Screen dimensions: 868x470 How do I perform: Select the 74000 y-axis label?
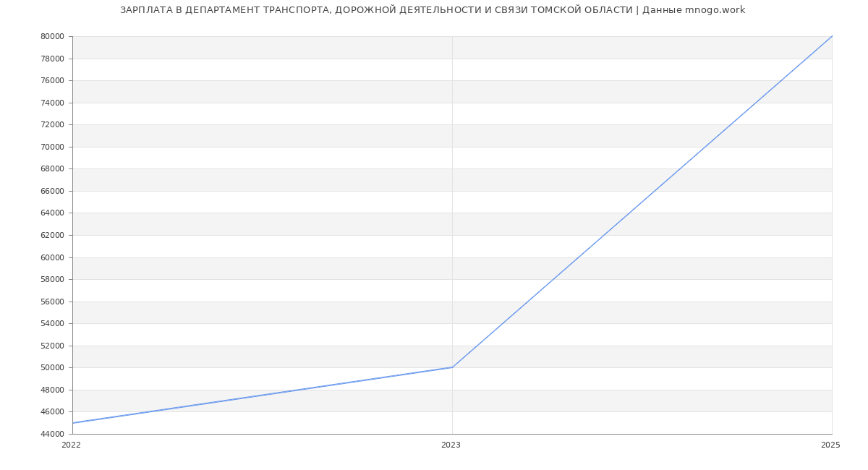tap(52, 103)
